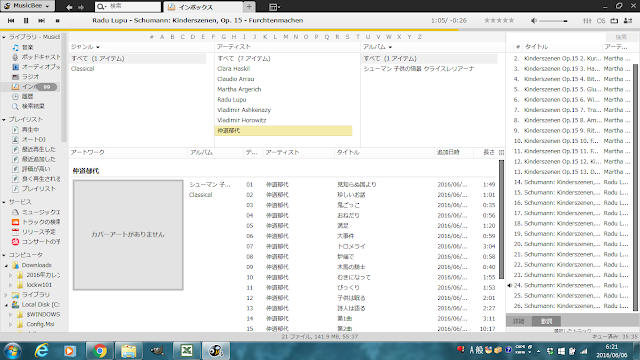
Task: Toggle last.fm scrobbling icon
Action: pyautogui.click(x=601, y=20)
